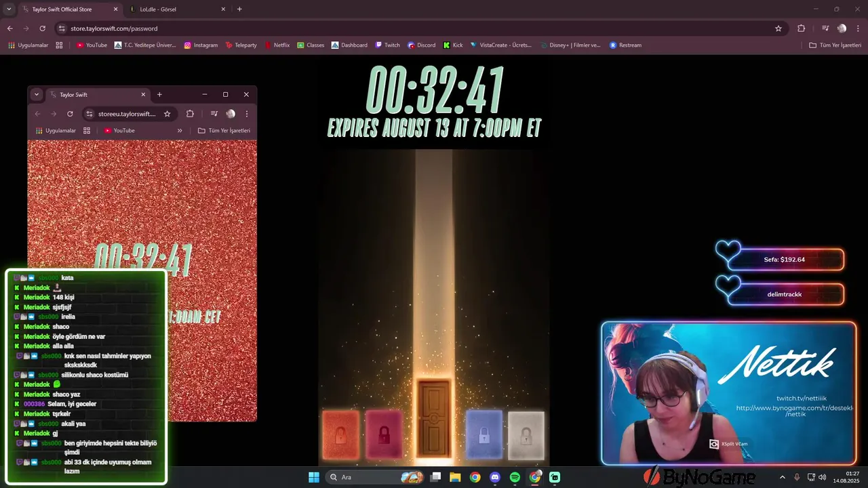Close Taylor Swift tab in small window
This screenshot has height=488, width=868.
(x=143, y=95)
